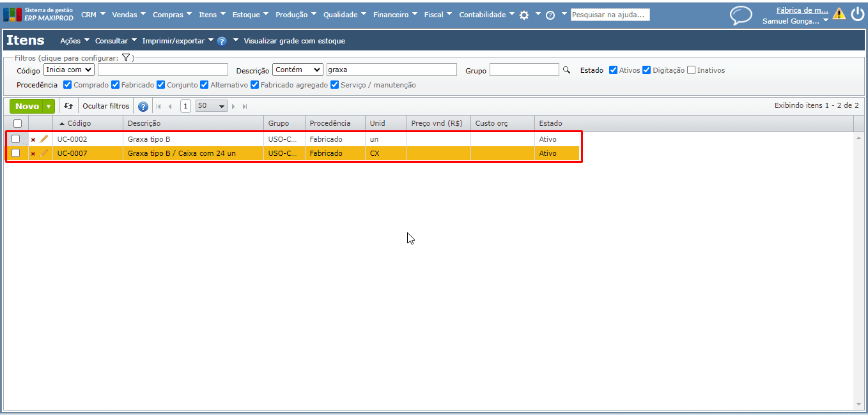Toggle the select-all header checkbox
Screen dimensions: 868x415
(x=17, y=123)
